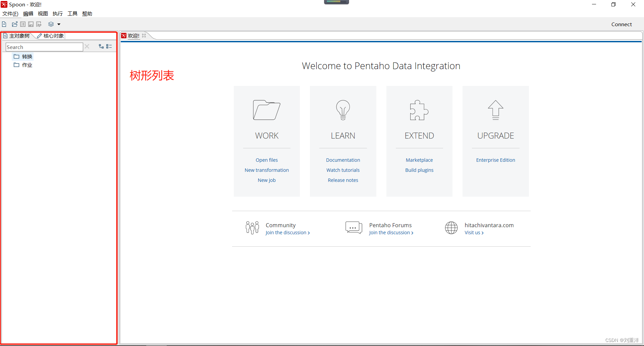
Task: Click the New transformation link
Action: click(267, 170)
